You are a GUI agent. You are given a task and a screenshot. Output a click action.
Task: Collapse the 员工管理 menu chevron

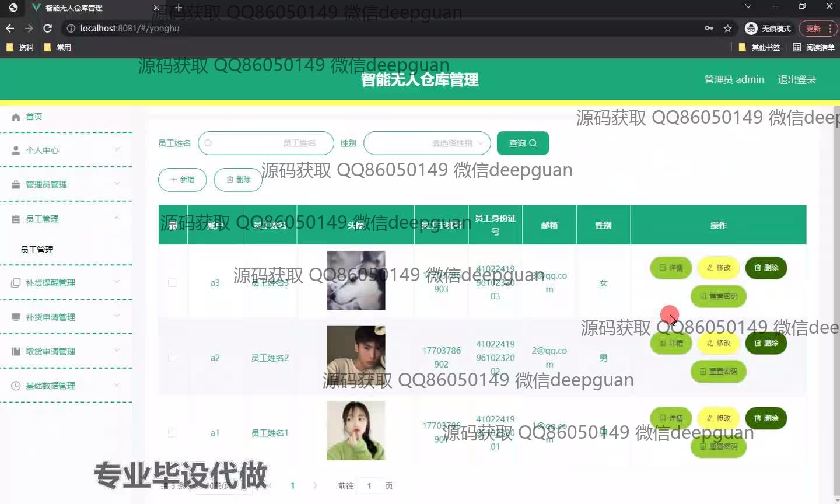pyautogui.click(x=117, y=219)
